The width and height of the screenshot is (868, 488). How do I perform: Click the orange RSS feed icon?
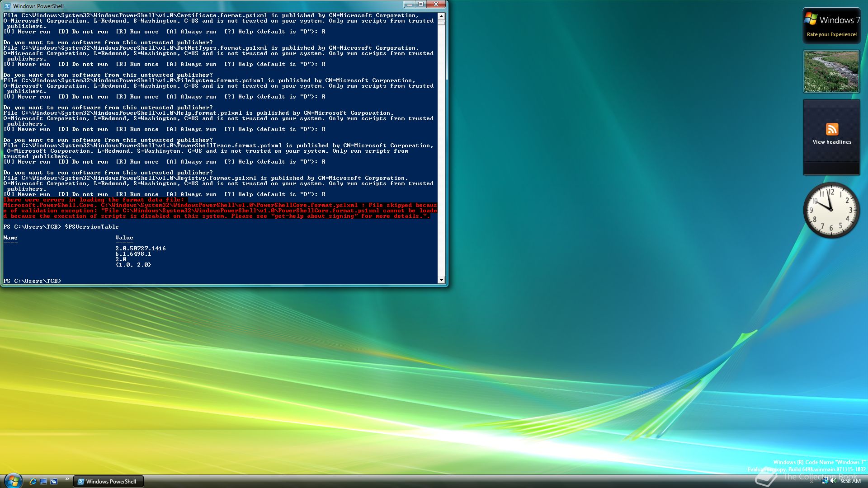click(832, 129)
